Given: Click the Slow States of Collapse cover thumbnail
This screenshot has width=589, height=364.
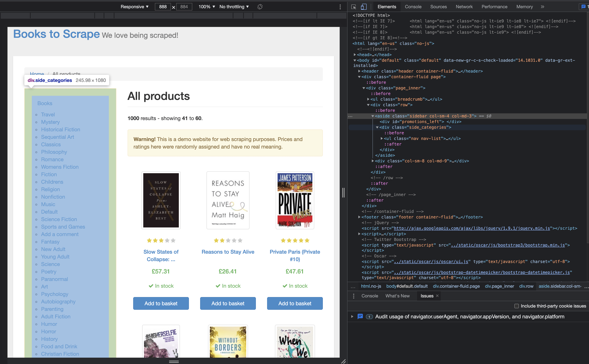Looking at the screenshot, I should 161,200.
